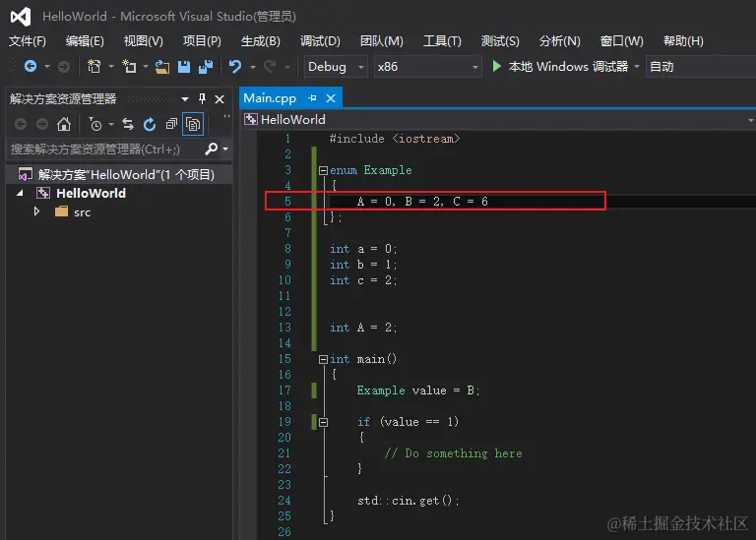Screen dimensions: 756x540
Task: Click the 自动 dropdown field
Action: point(701,67)
